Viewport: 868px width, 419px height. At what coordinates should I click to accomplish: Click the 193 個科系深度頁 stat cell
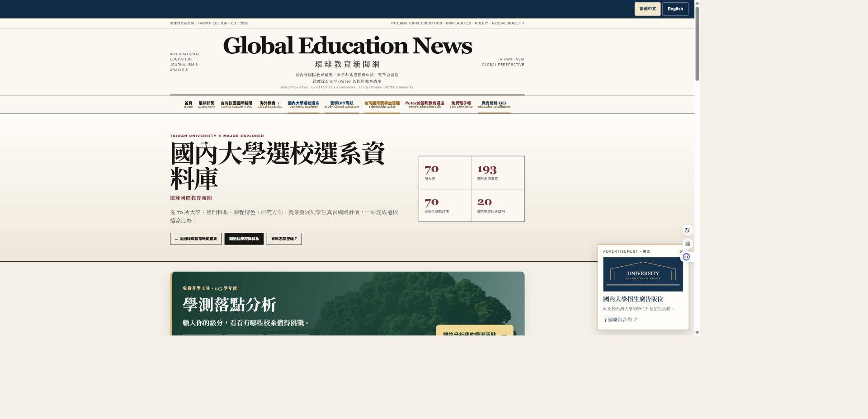(498, 173)
